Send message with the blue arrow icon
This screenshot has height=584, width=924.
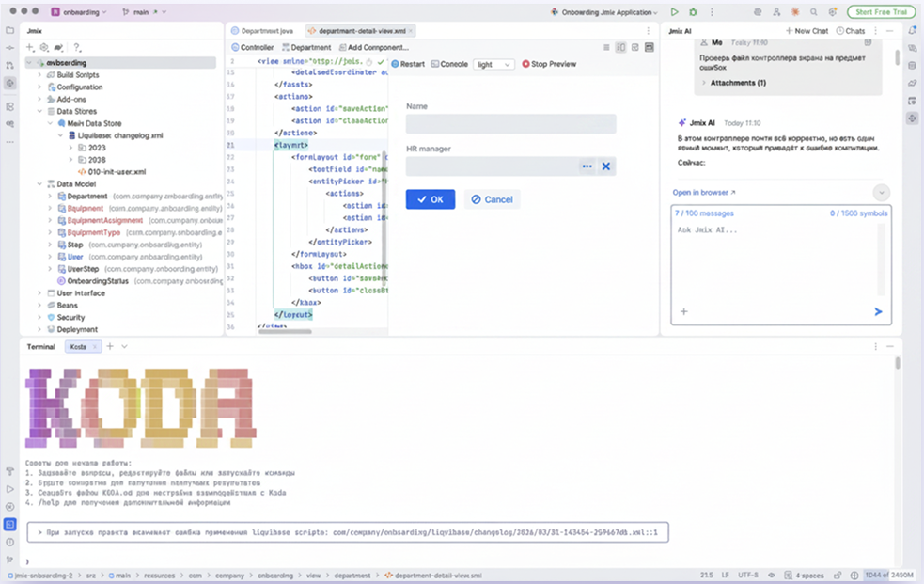[878, 311]
